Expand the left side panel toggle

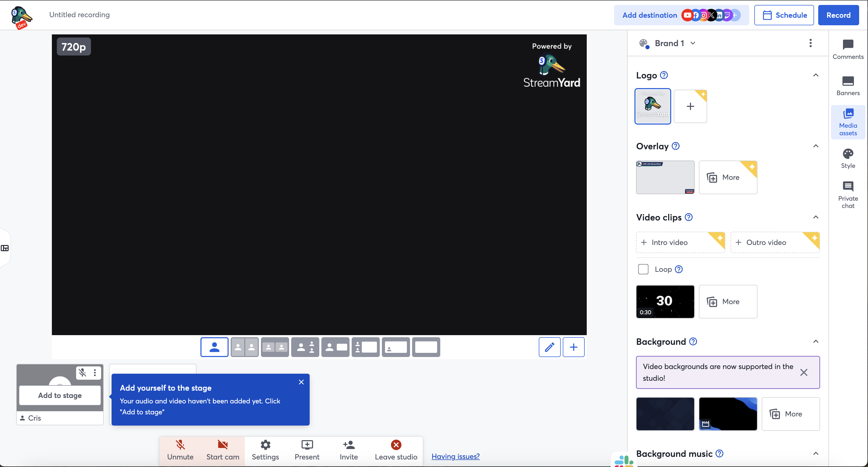click(5, 248)
